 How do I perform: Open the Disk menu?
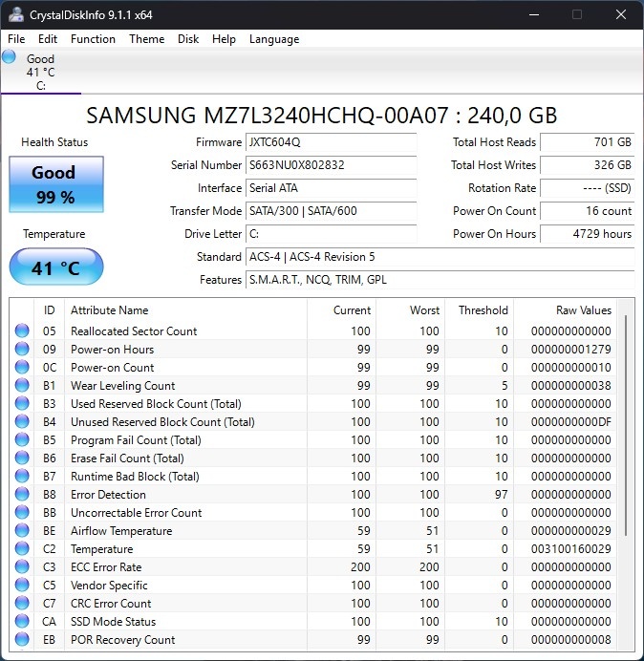(x=188, y=39)
